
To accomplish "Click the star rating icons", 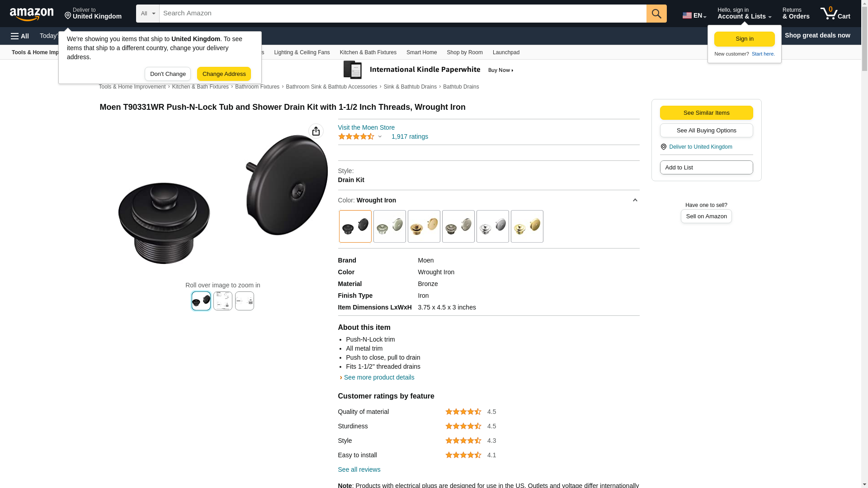I will coord(356,136).
